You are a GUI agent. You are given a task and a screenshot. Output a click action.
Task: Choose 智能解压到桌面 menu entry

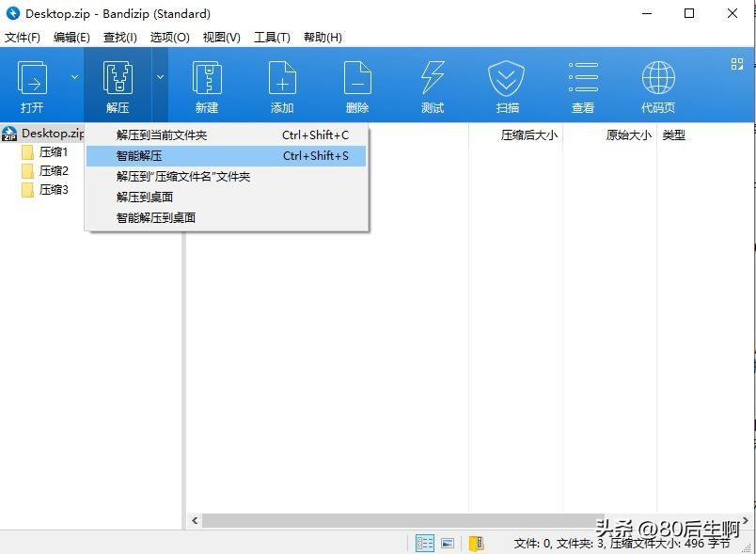pos(226,217)
